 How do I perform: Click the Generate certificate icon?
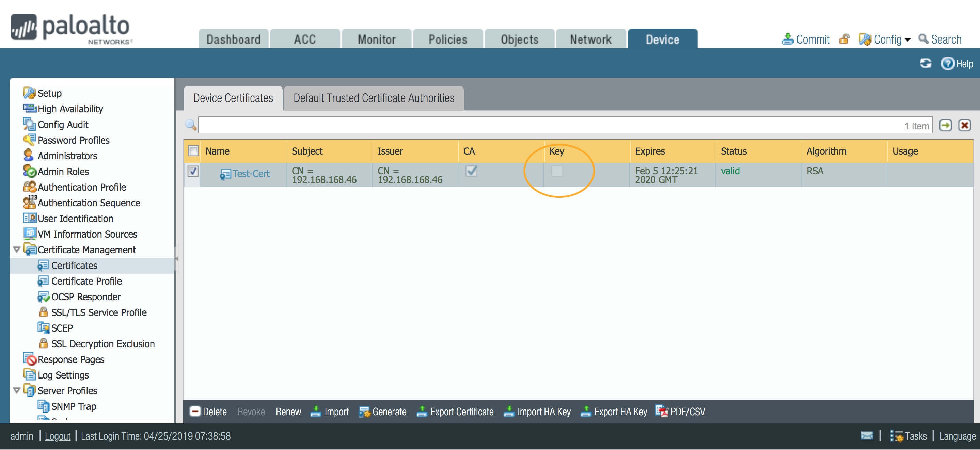click(364, 411)
